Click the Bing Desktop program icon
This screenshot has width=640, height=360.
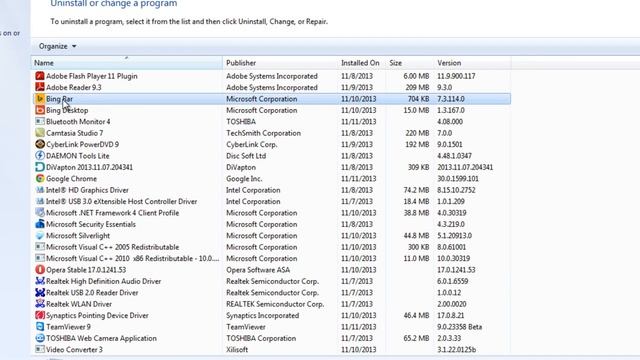point(40,110)
